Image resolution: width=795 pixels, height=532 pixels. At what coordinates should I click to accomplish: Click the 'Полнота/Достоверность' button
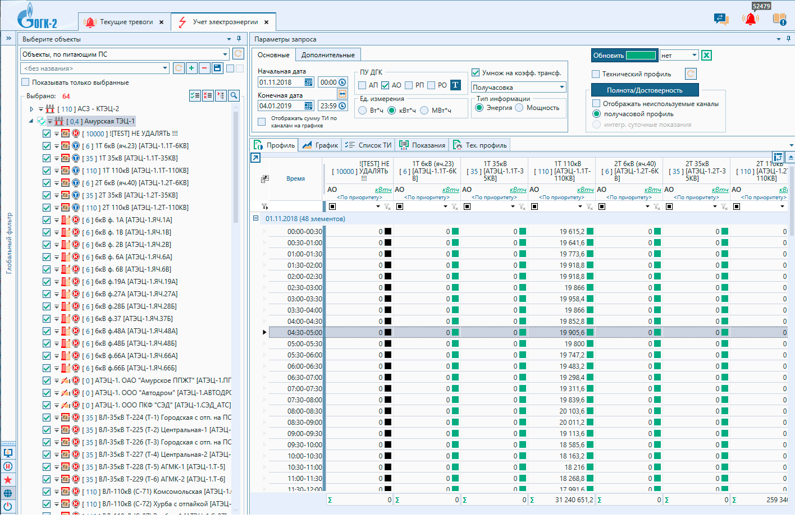point(645,90)
